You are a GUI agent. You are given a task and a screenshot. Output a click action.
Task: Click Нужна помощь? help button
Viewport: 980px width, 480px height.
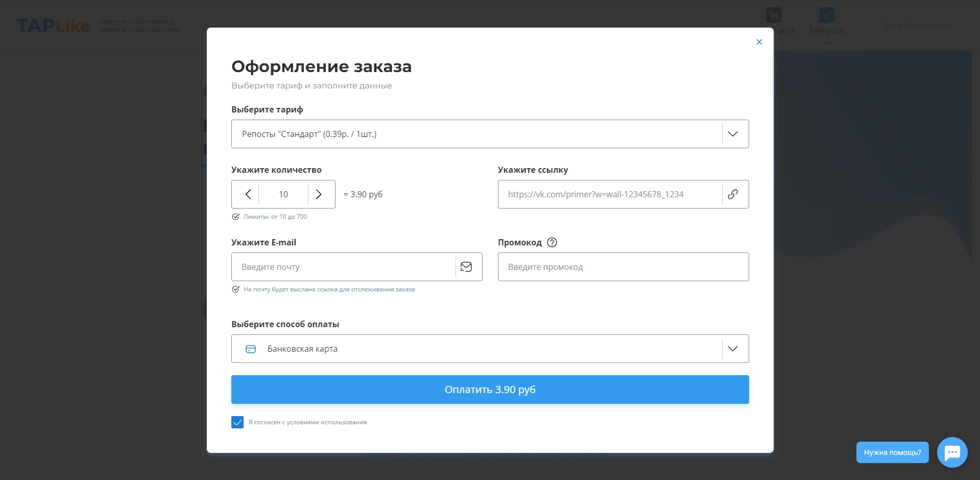tap(892, 452)
